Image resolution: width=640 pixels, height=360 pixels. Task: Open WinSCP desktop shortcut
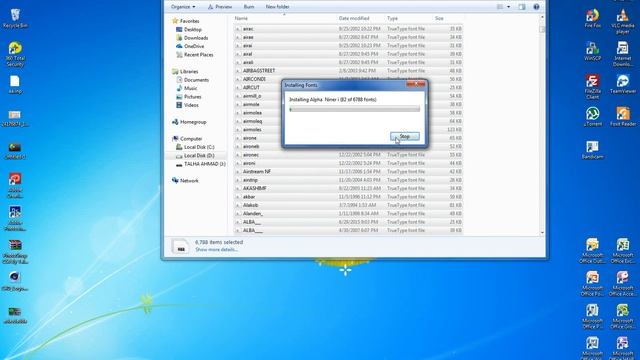point(592,51)
